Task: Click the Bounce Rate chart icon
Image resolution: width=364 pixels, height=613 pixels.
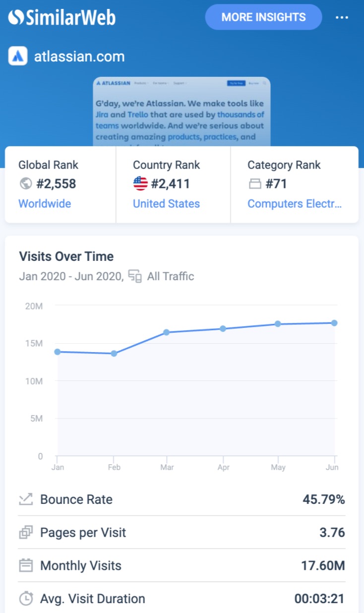Action: (x=26, y=499)
